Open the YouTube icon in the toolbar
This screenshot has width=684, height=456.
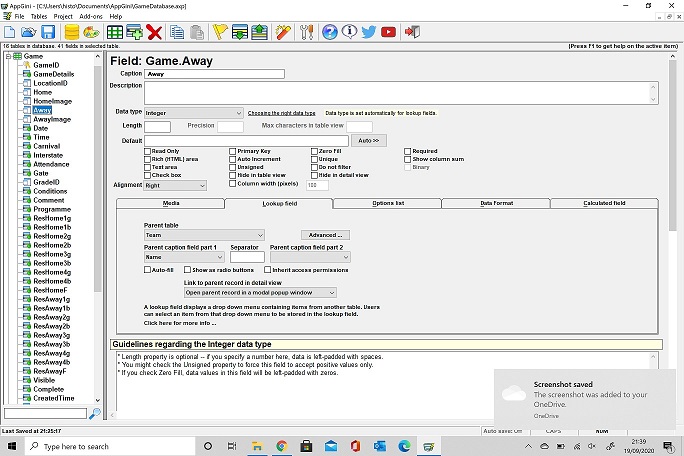(388, 32)
